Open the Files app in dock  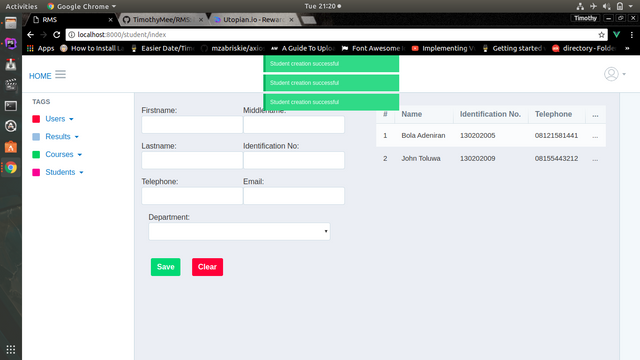pyautogui.click(x=11, y=23)
